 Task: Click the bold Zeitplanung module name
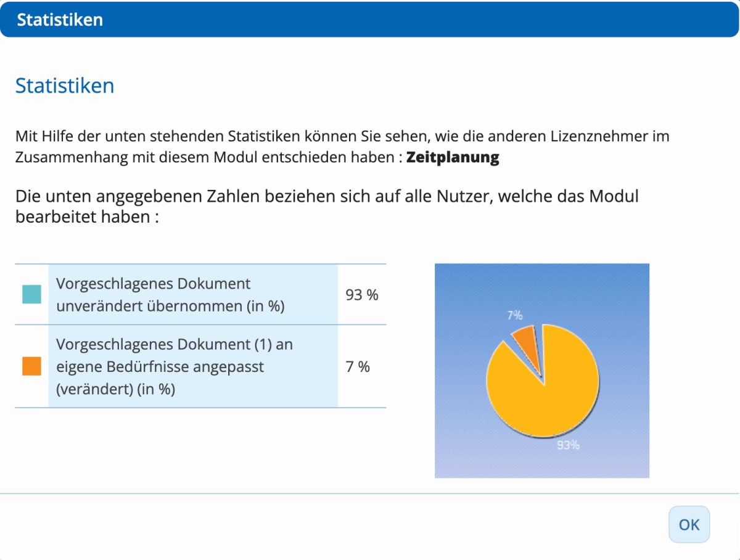point(452,157)
